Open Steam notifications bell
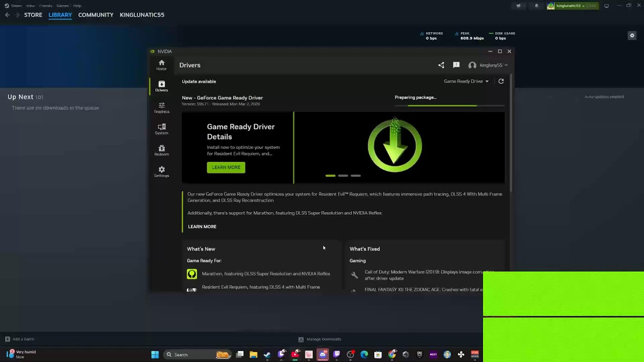Viewport: 644px width, 362px height. tap(536, 6)
